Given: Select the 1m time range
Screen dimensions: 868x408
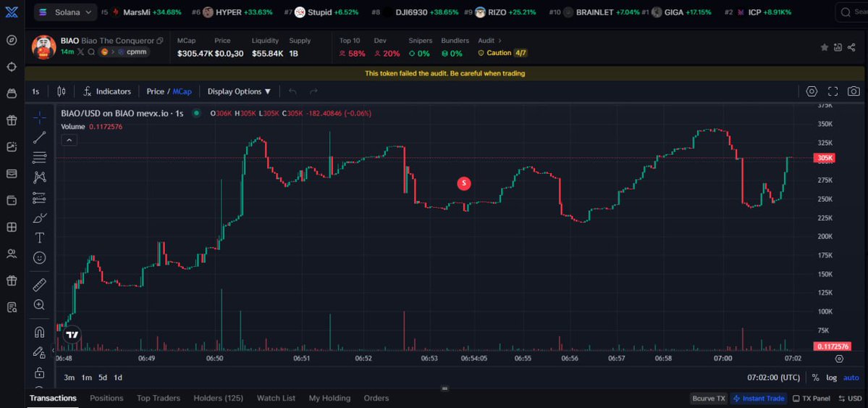Looking at the screenshot, I should coord(86,378).
